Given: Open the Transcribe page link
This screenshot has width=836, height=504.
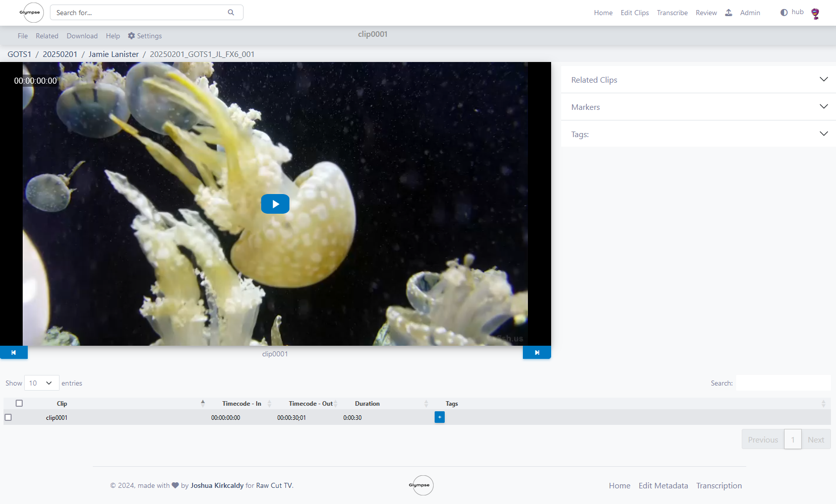Looking at the screenshot, I should coord(672,13).
